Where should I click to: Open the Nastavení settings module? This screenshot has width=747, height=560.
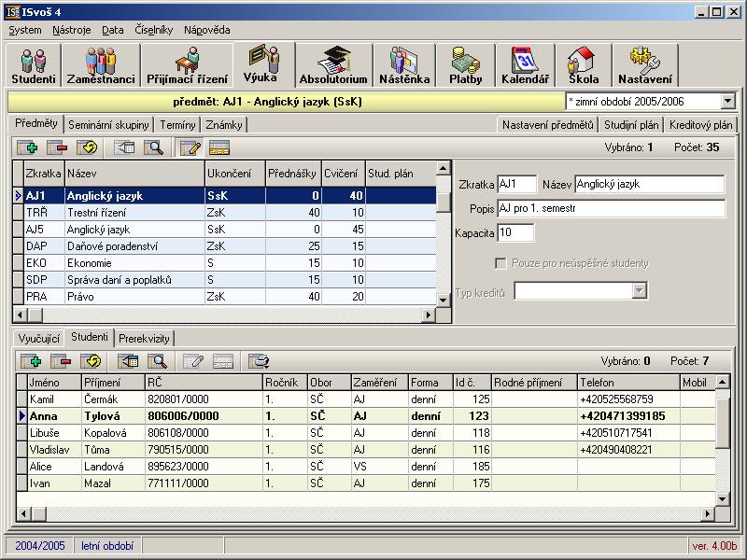[x=644, y=65]
